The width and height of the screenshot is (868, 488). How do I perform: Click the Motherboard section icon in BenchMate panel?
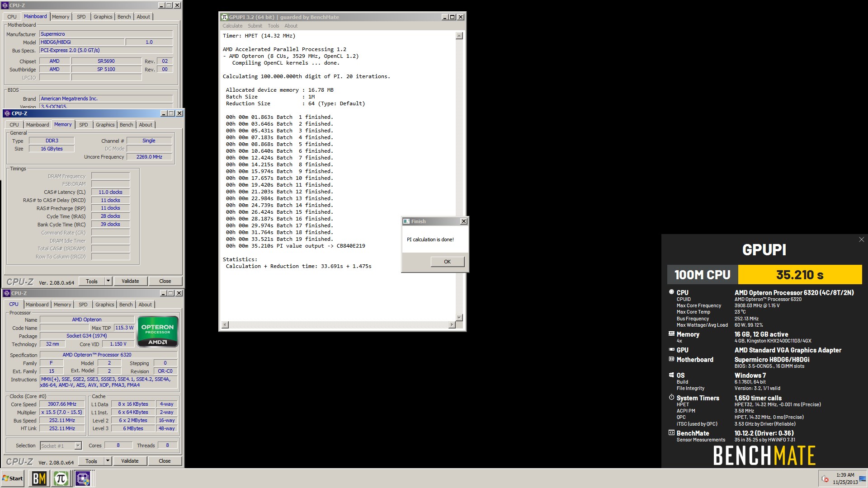(671, 359)
